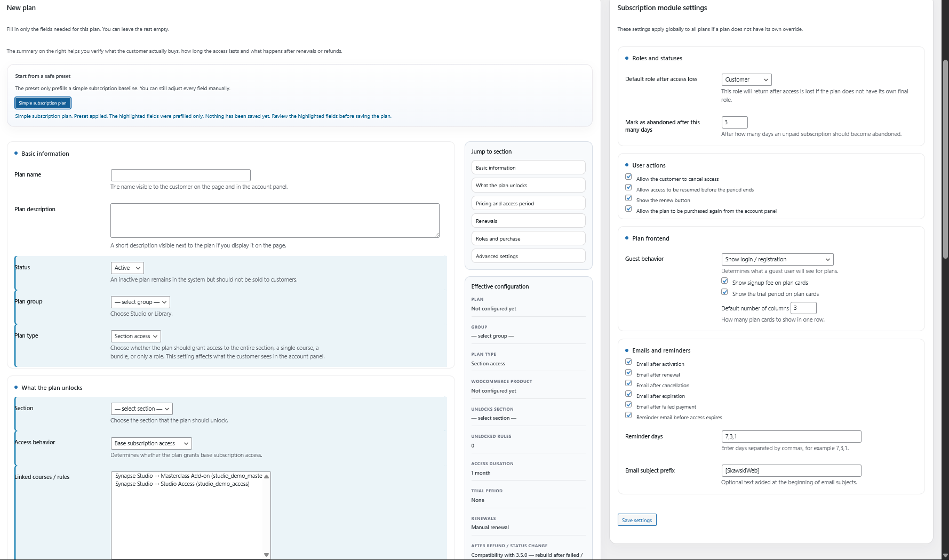Focus the Plan name input field
Image resolution: width=949 pixels, height=560 pixels.
pos(181,175)
